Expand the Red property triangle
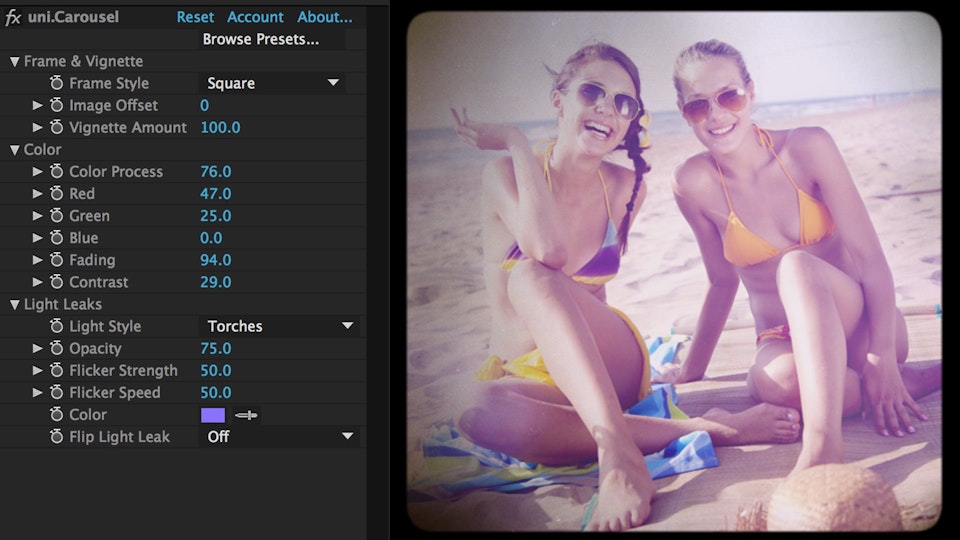 point(38,194)
